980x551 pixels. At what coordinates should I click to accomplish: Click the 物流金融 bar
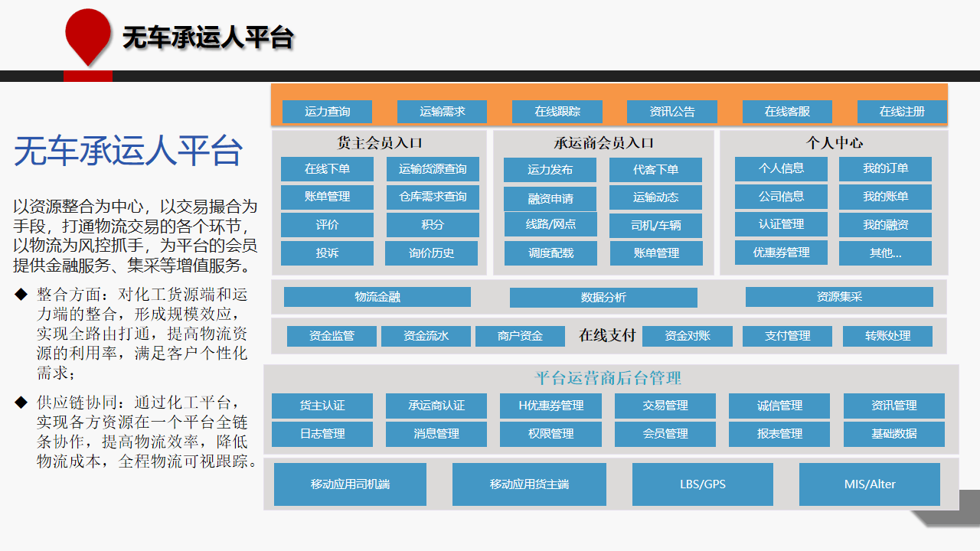point(377,297)
